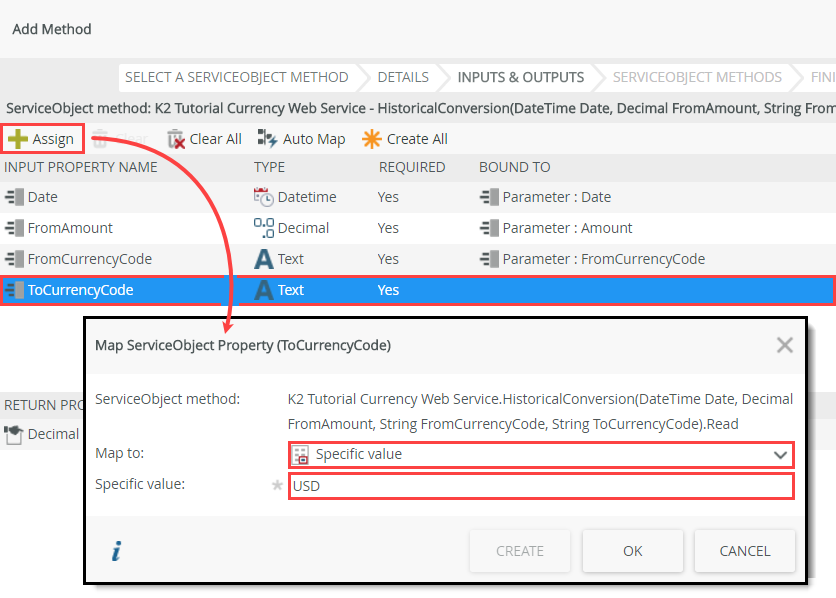Click the Specific value USD input field

coord(541,486)
